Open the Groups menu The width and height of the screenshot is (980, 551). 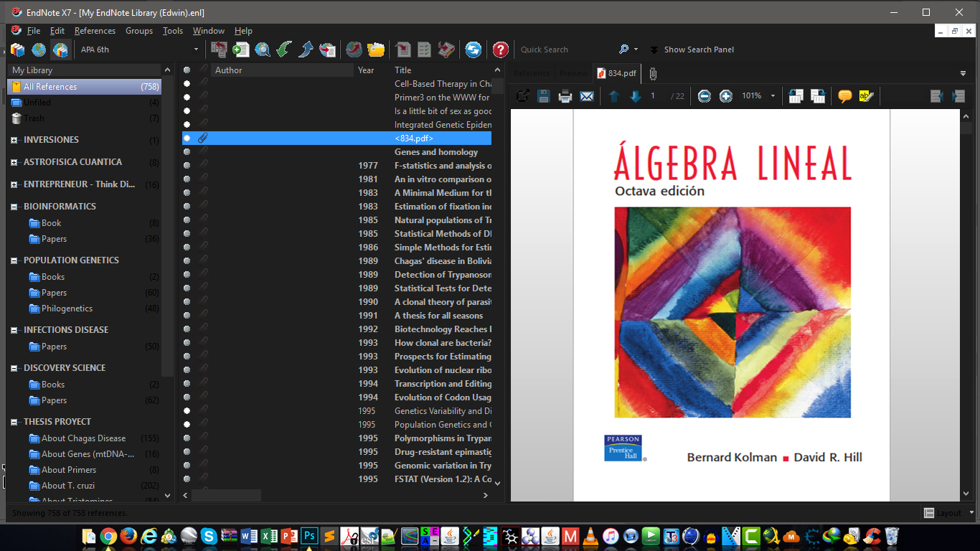click(x=139, y=31)
